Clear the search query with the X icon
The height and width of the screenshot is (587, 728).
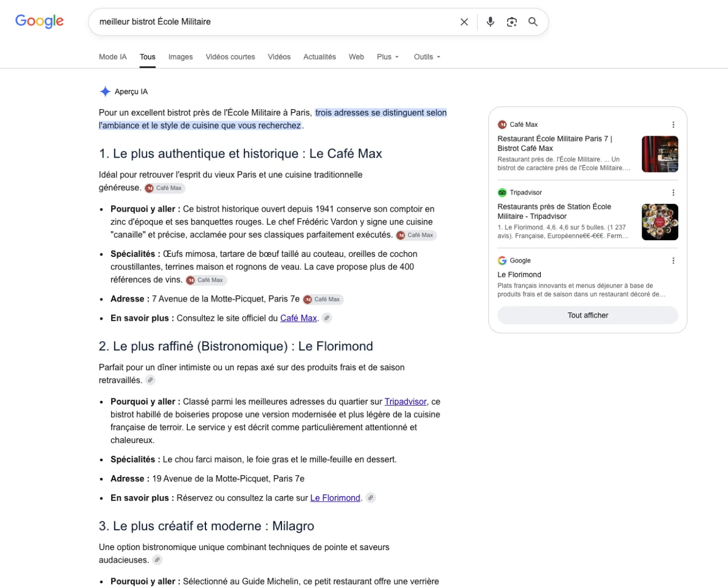(464, 22)
